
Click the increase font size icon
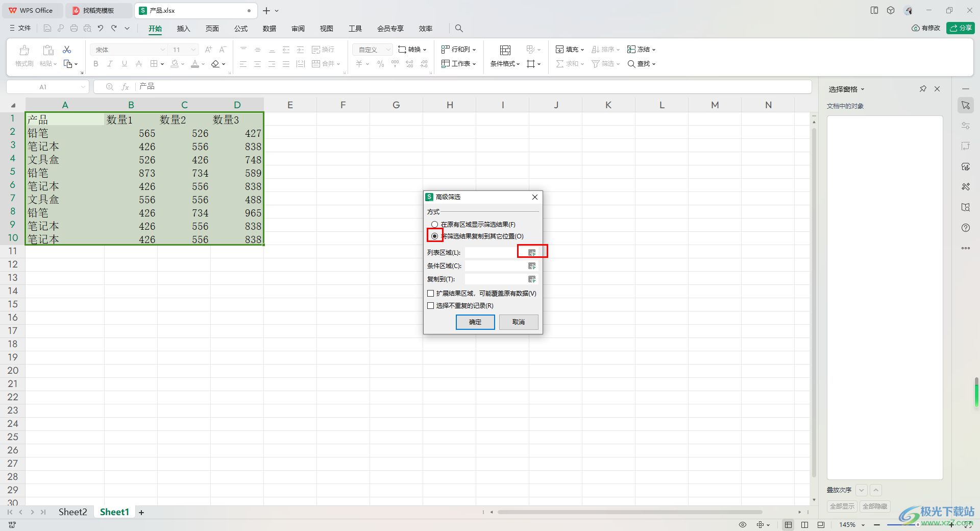208,50
